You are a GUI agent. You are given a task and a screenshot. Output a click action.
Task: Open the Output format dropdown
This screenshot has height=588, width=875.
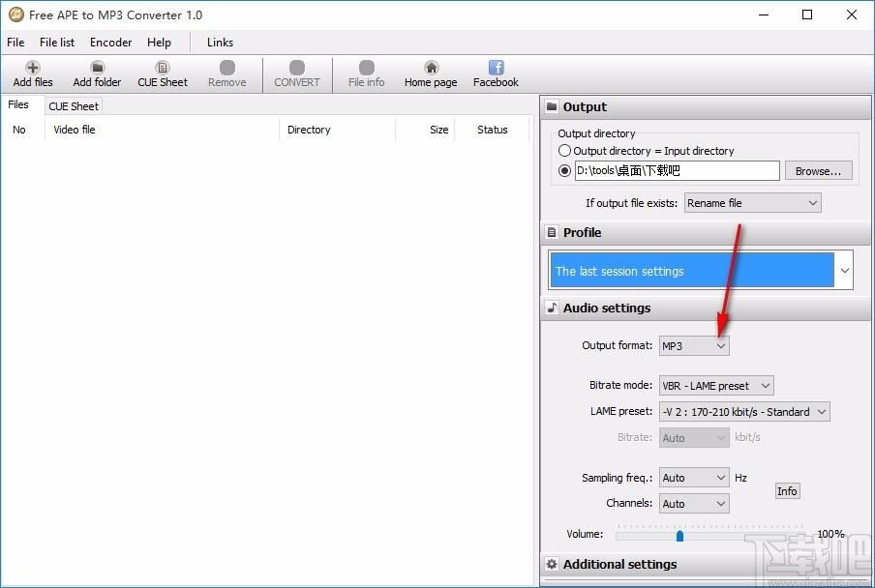[x=694, y=345]
